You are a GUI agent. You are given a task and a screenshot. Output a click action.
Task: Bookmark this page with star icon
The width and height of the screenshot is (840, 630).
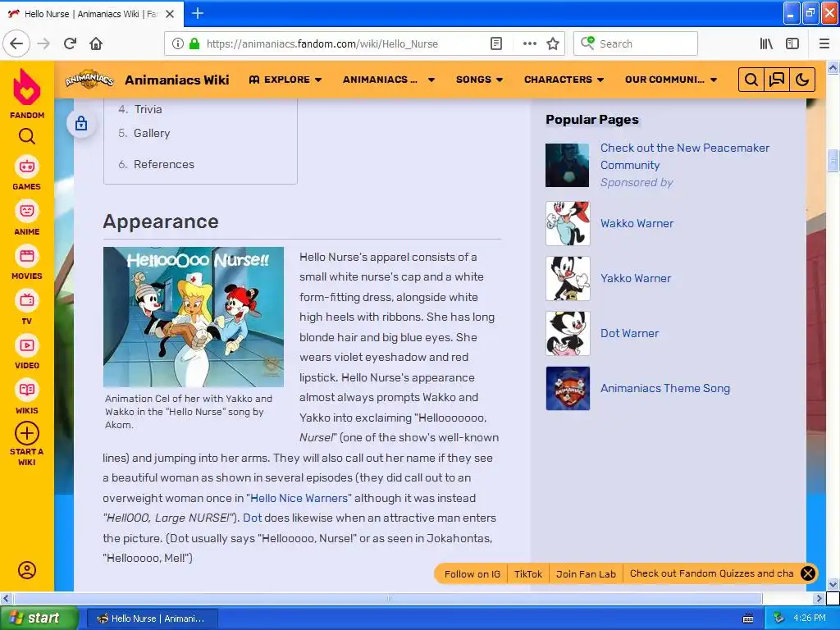pyautogui.click(x=553, y=43)
